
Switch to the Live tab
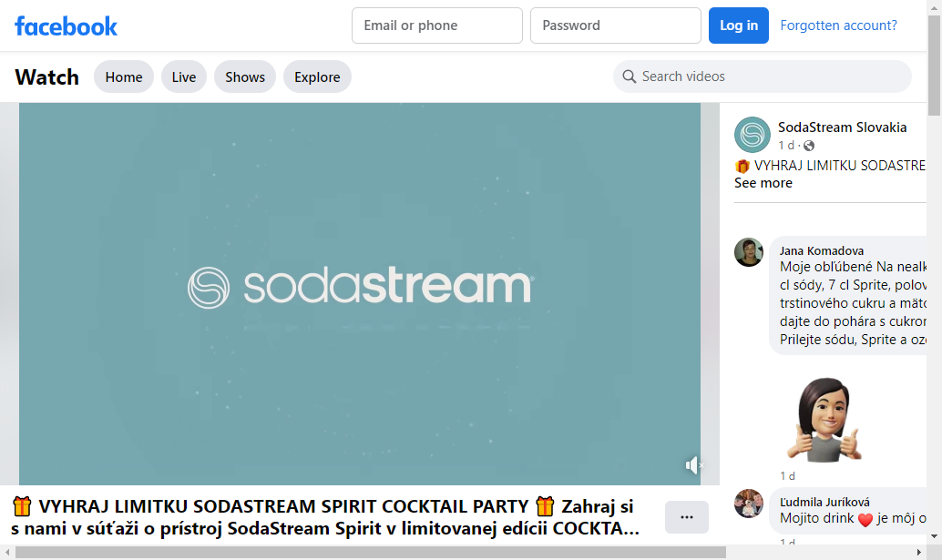(x=184, y=76)
